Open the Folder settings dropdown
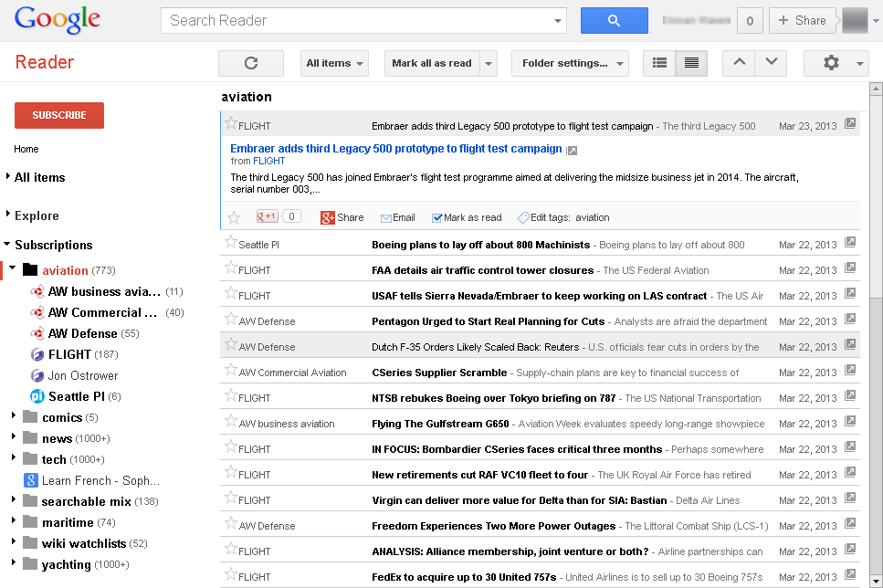 coord(570,63)
